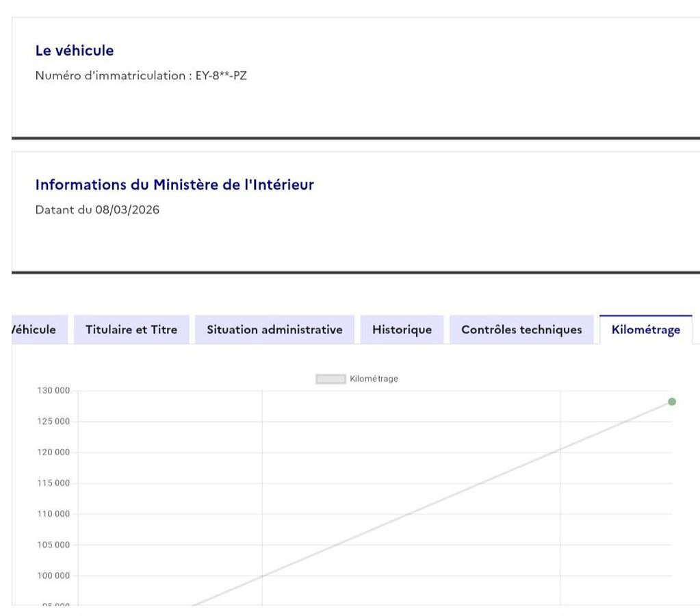Click "Informations du Ministère de l'Intérieur" heading

(174, 185)
